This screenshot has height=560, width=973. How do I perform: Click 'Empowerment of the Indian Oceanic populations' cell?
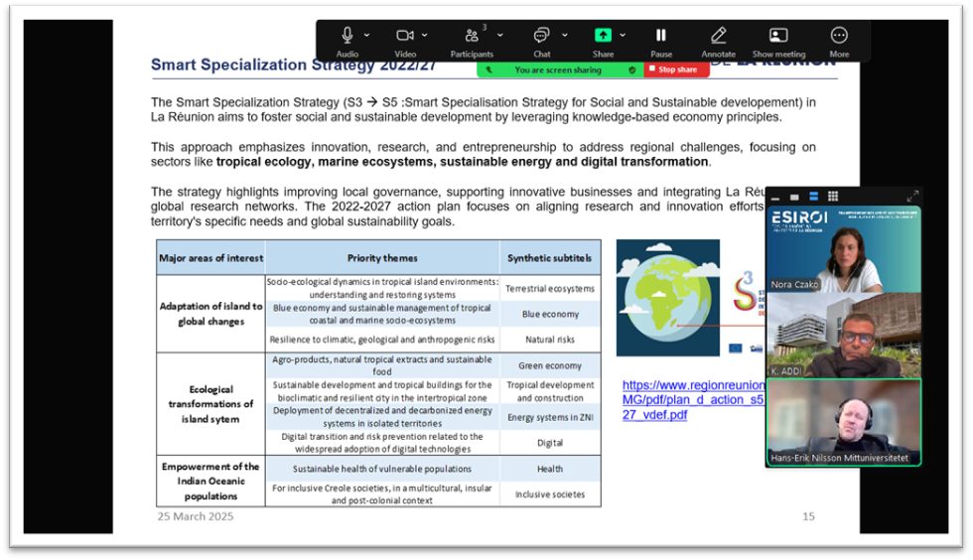click(x=210, y=482)
